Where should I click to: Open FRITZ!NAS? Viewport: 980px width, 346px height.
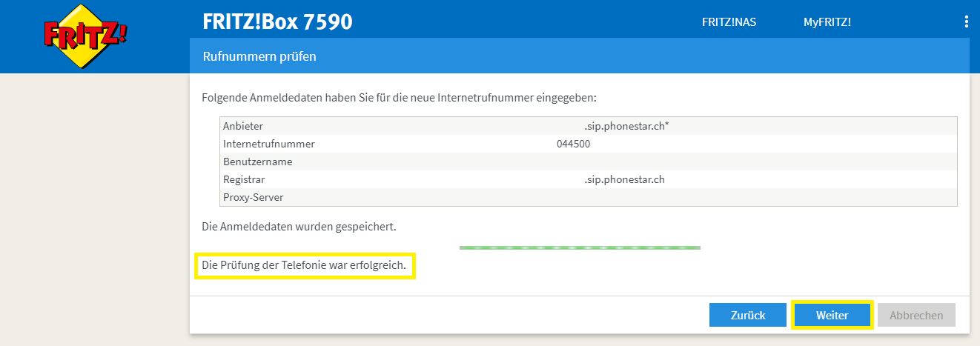coord(729,22)
